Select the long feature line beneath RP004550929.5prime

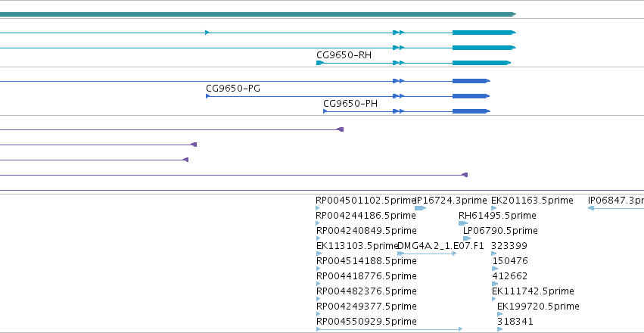(x=390, y=329)
